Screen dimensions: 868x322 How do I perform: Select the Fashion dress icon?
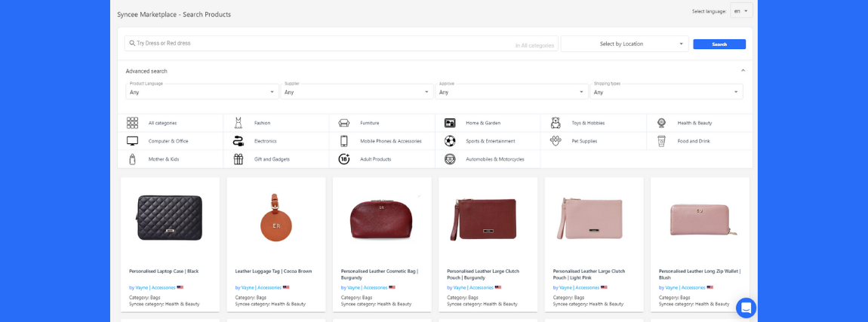(239, 123)
